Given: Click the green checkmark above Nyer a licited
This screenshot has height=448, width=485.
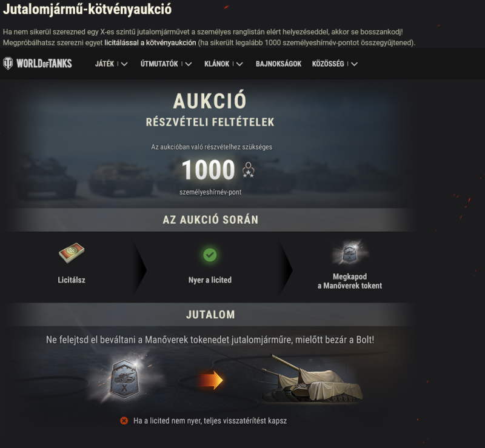Looking at the screenshot, I should point(210,255).
